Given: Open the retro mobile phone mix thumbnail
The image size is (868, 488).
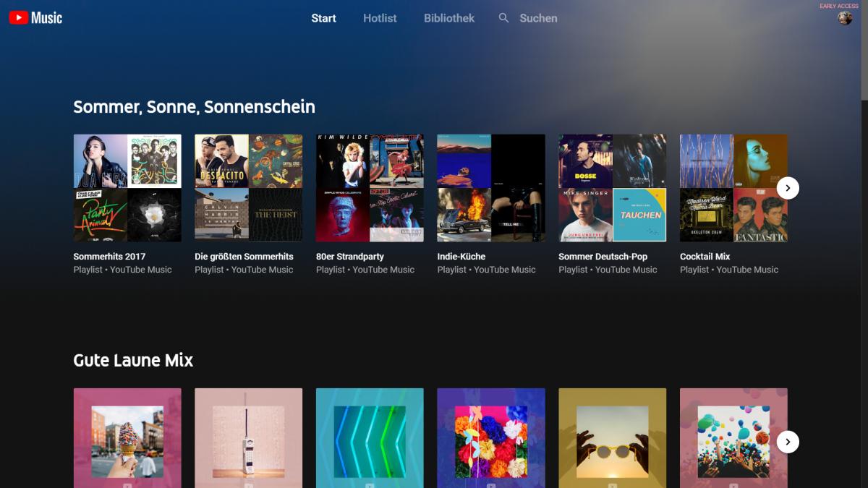Looking at the screenshot, I should (x=248, y=437).
